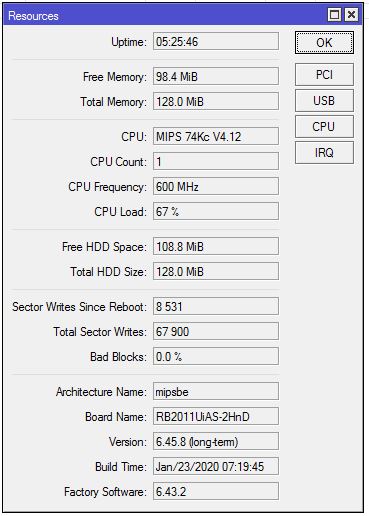Click the Version field showing 6.45.8
The image size is (369, 516).
pos(216,441)
